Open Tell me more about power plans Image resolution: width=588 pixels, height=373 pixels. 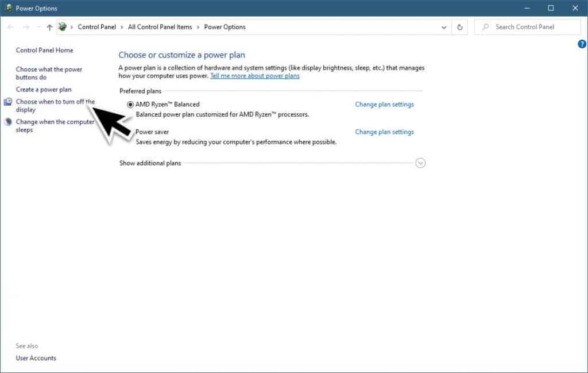pyautogui.click(x=254, y=75)
